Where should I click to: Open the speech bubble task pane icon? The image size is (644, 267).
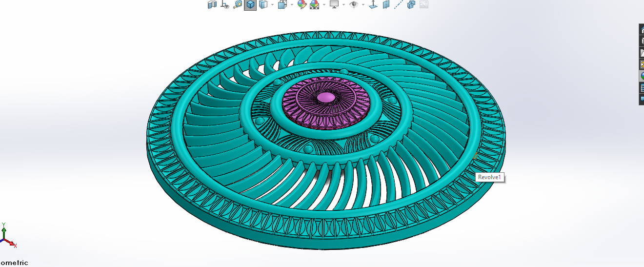[642, 99]
